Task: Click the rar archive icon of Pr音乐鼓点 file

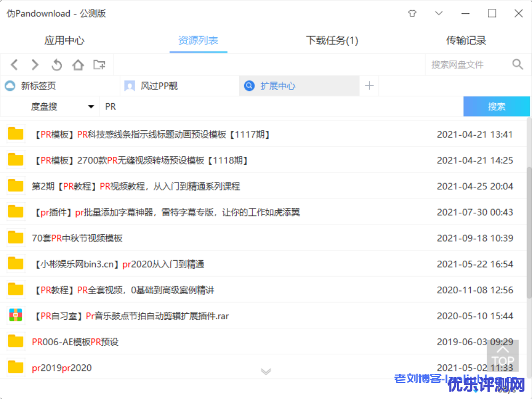Action: (x=15, y=315)
